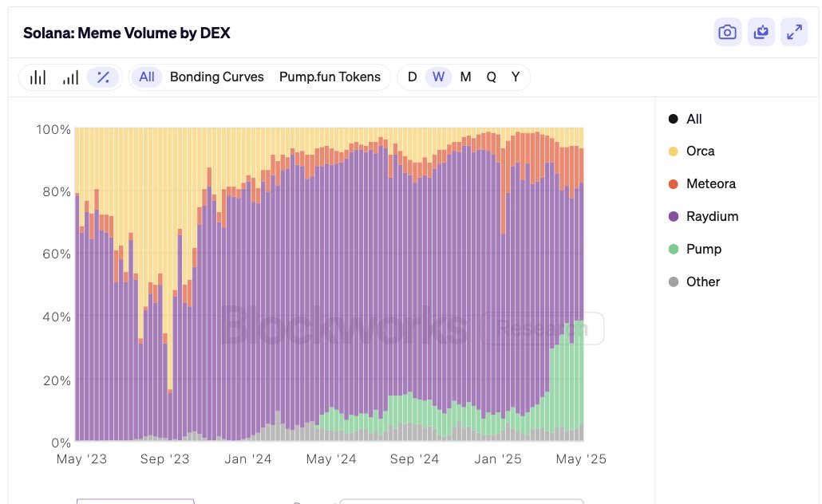Viewport: 822px width, 504px height.
Task: Set time interval to Daily (D)
Action: 412,77
